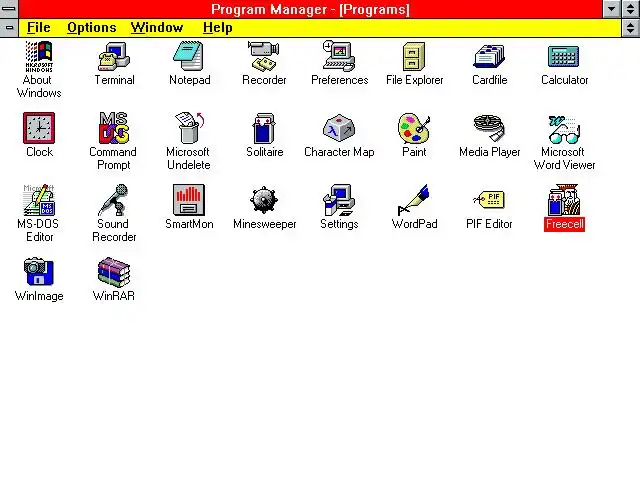The width and height of the screenshot is (640, 480).
Task: Open the Window menu
Action: (x=157, y=28)
